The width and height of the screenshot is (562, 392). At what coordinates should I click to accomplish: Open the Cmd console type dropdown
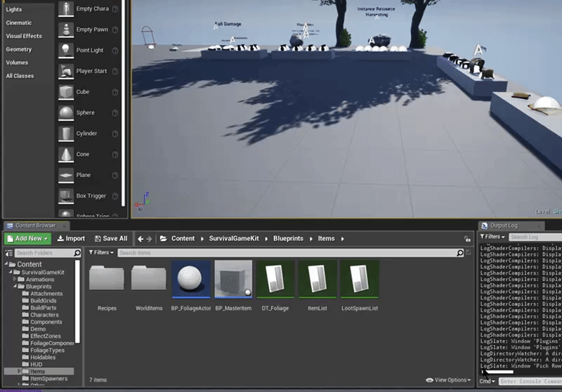(x=487, y=381)
